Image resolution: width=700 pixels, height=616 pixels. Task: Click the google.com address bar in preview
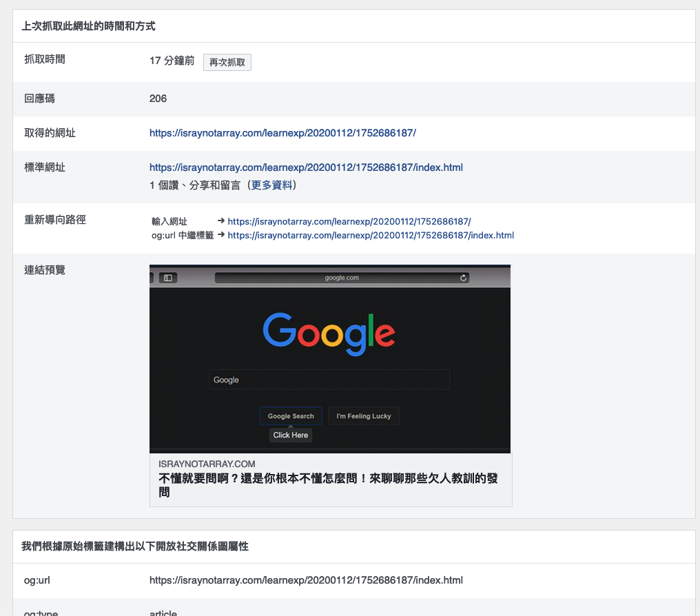click(342, 278)
